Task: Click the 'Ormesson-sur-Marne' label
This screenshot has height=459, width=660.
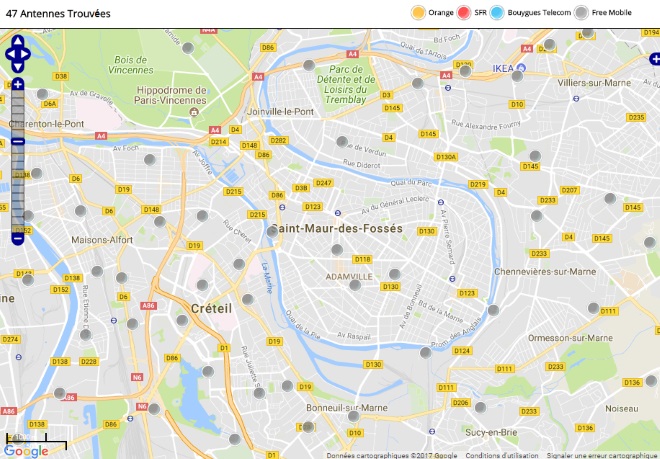Action: (x=570, y=338)
